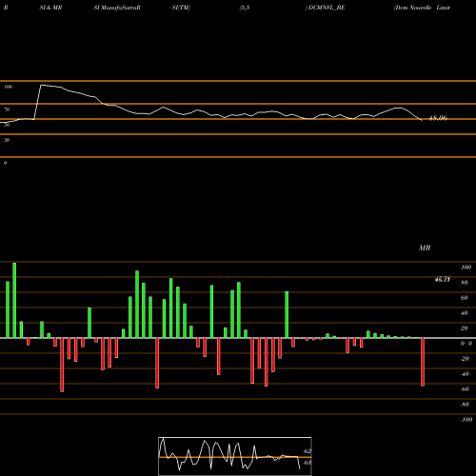The width and height of the screenshot is (476, 476).
Task: Click the RSI line peak near 100
Action: coord(42,85)
